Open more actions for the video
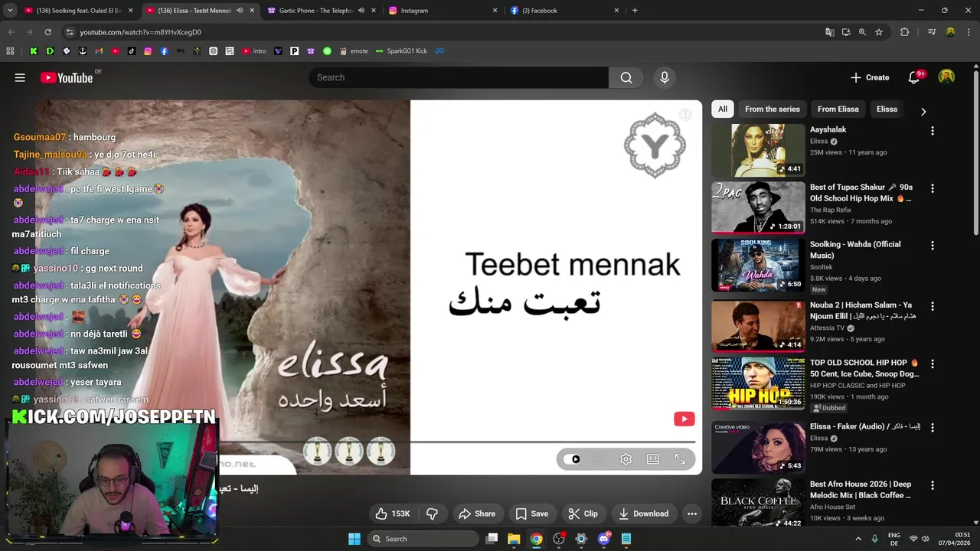This screenshot has width=980, height=551. [x=692, y=514]
